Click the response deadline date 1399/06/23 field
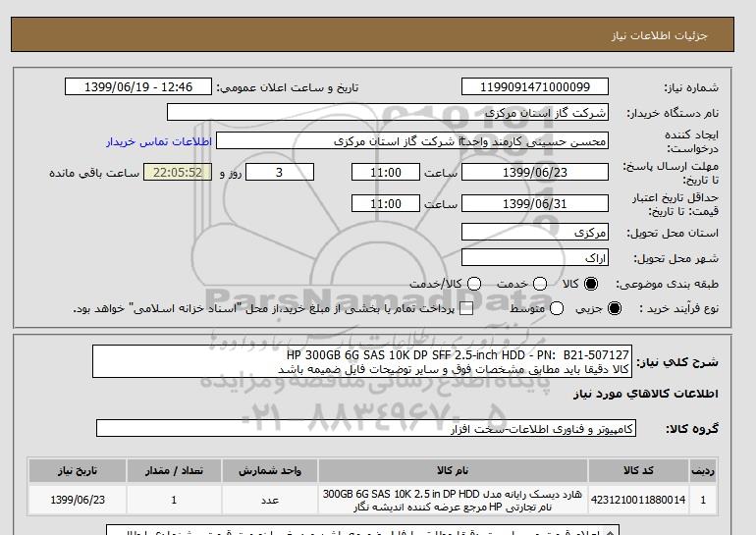Viewport: 756px width, 535px height. pos(535,172)
